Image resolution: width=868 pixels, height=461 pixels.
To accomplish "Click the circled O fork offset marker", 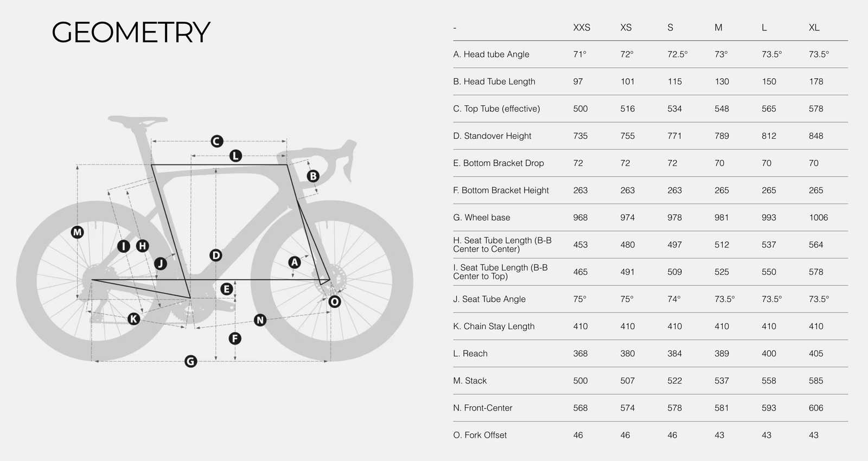I will (335, 302).
